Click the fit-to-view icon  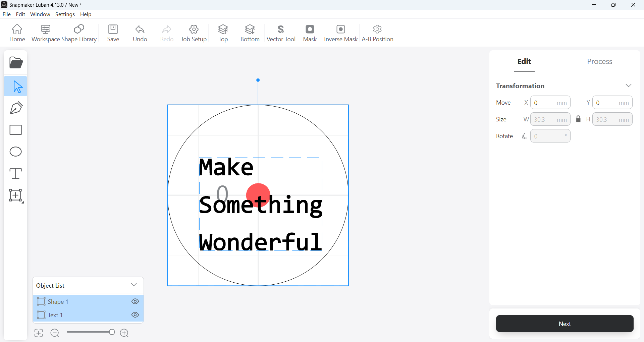click(x=39, y=333)
